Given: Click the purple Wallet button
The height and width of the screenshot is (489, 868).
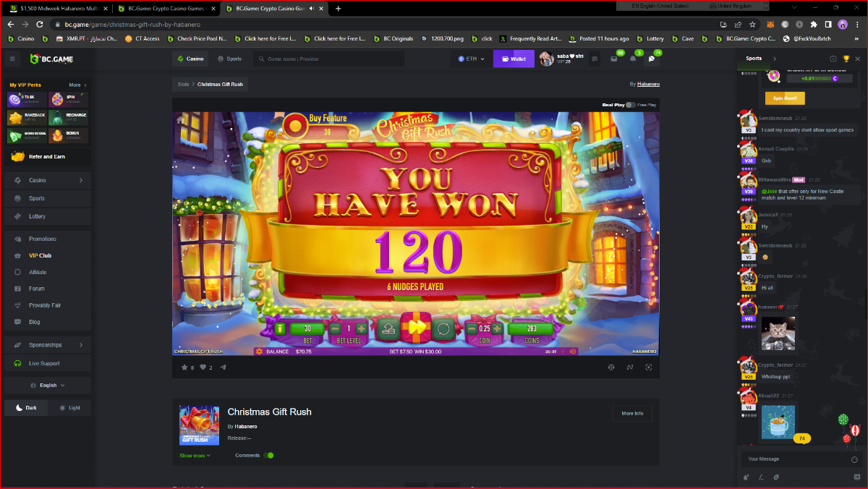Looking at the screenshot, I should [514, 59].
